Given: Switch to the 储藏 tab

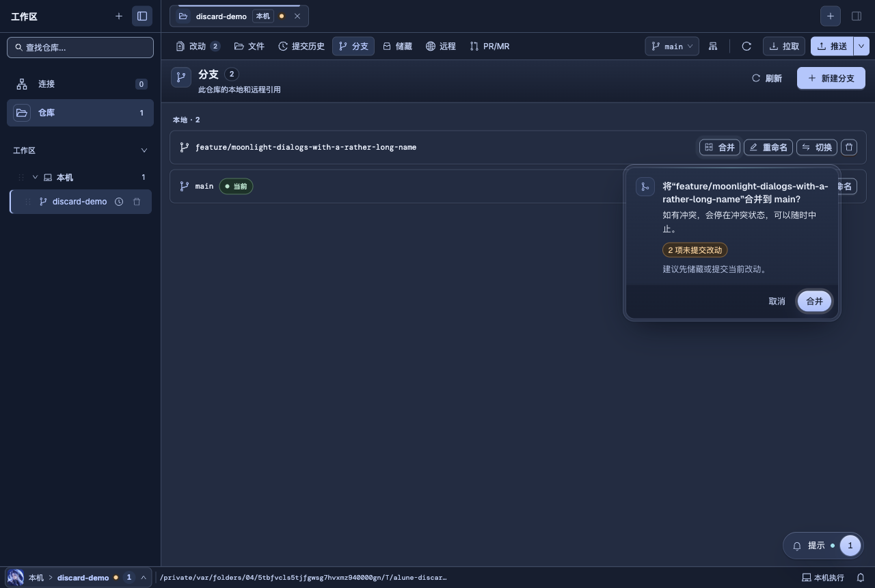Looking at the screenshot, I should 397,46.
